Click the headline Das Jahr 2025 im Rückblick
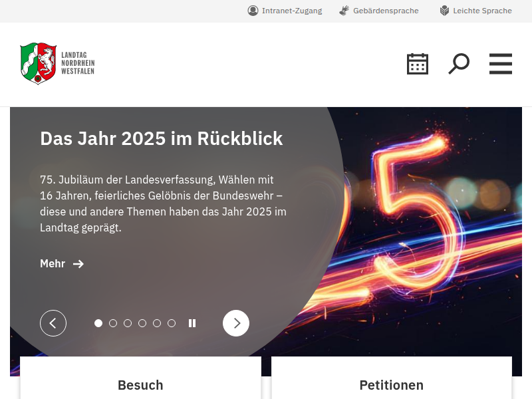532x399 pixels. pyautogui.click(x=162, y=139)
